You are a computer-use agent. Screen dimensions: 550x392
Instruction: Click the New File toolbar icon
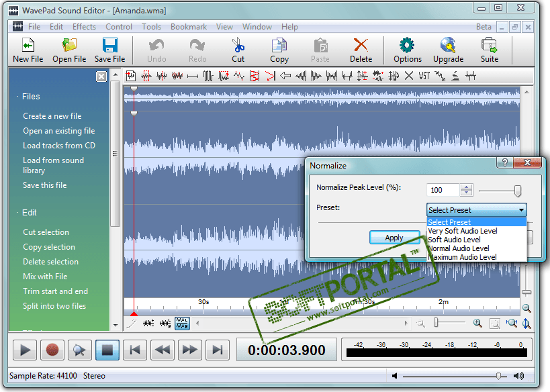point(28,45)
